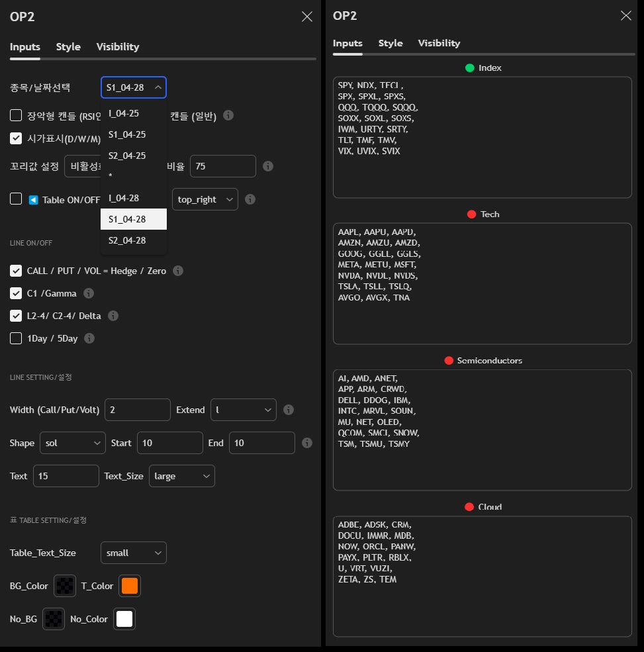Open No_BG color swatch
The height and width of the screenshot is (652, 644).
(54, 619)
